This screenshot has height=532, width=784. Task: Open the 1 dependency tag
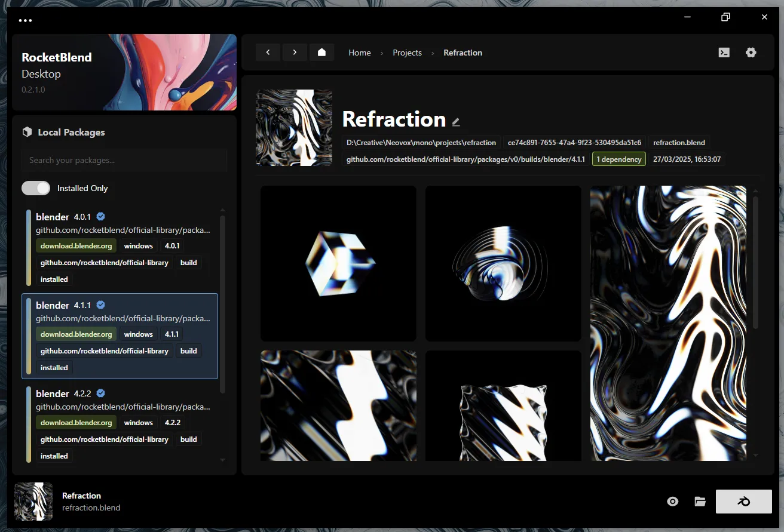(618, 159)
